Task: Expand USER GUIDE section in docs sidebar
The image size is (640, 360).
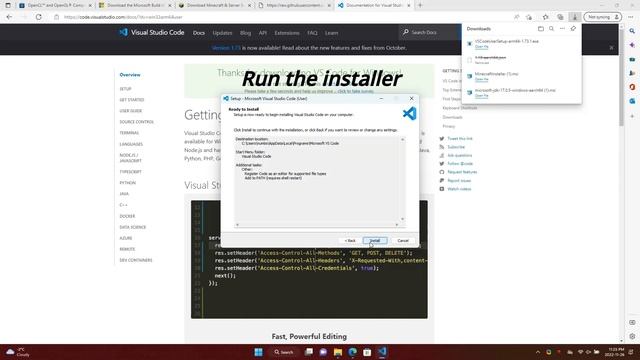Action: pyautogui.click(x=131, y=111)
